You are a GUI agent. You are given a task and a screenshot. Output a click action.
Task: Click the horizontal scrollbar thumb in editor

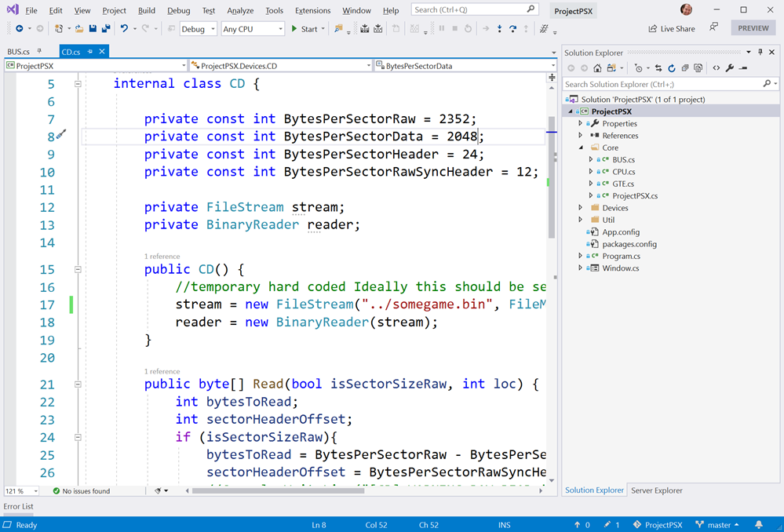point(279,491)
